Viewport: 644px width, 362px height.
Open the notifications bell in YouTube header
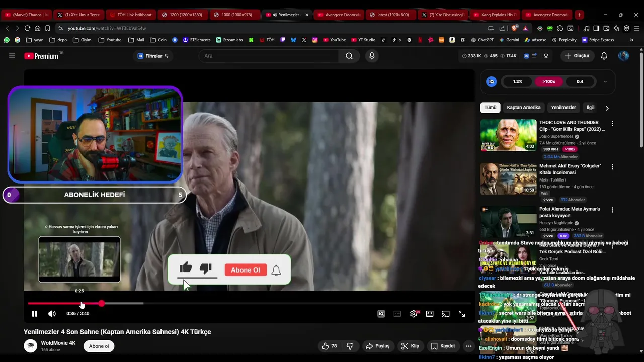604,56
